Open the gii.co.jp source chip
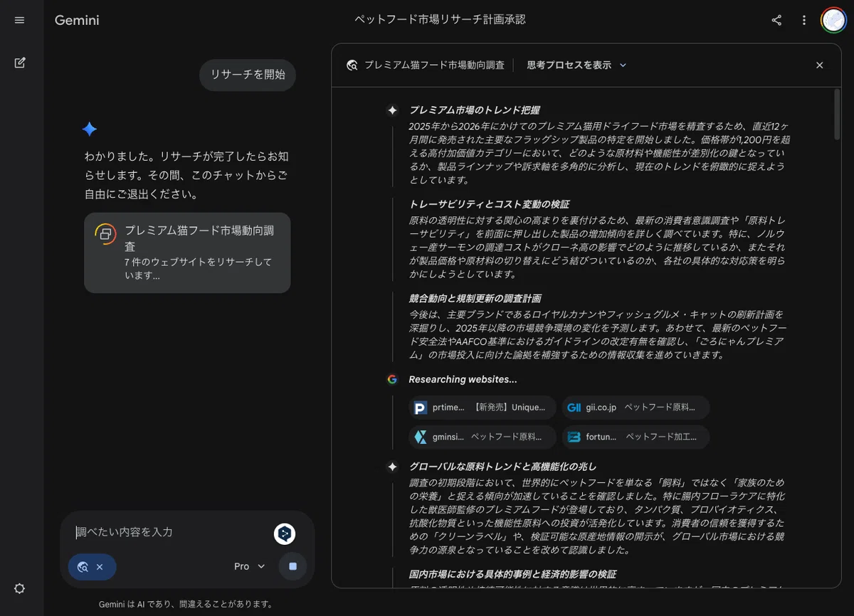This screenshot has width=854, height=616. [635, 408]
